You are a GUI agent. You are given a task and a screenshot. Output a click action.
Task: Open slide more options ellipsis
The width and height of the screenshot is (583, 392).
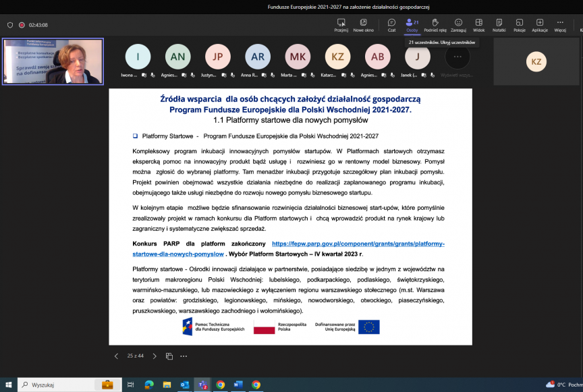[184, 356]
